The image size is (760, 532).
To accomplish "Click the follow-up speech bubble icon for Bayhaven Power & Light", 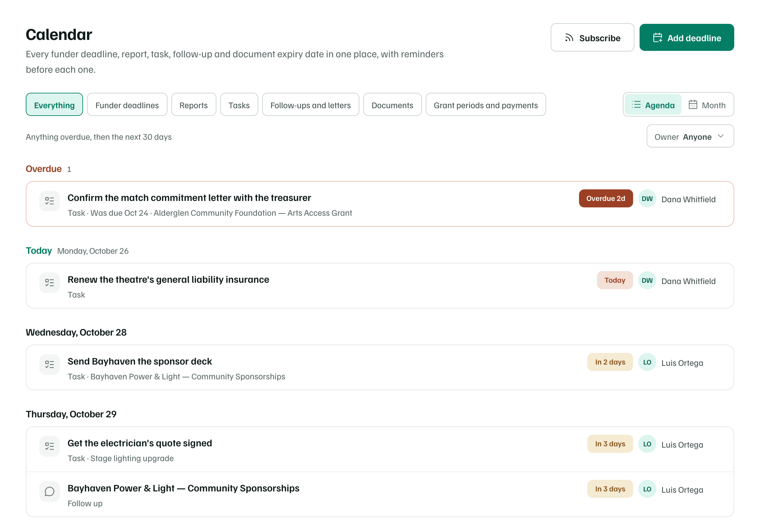I will tap(49, 491).
